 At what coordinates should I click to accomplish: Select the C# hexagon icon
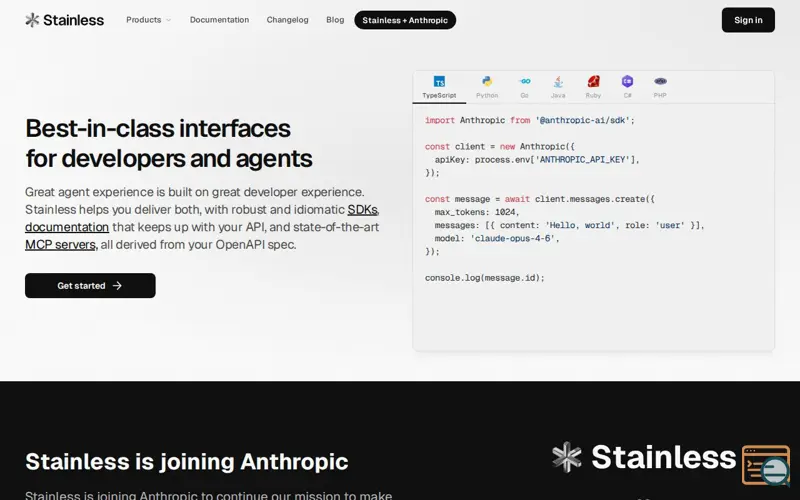(627, 81)
